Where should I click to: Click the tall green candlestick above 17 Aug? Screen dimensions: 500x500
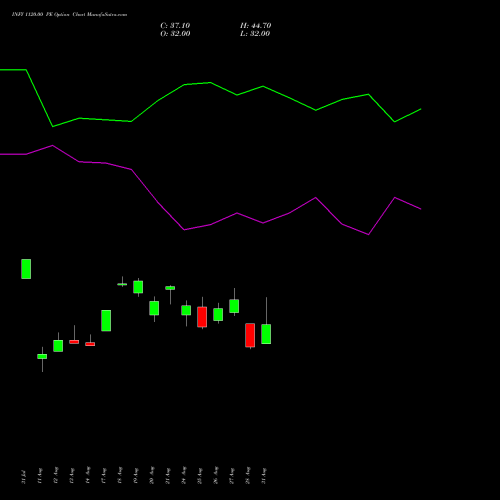106,321
